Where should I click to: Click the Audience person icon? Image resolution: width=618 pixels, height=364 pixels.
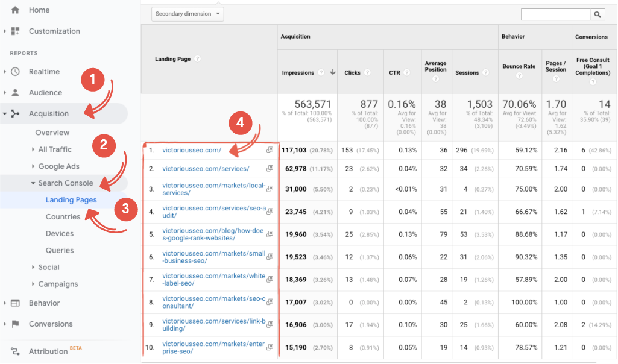15,93
